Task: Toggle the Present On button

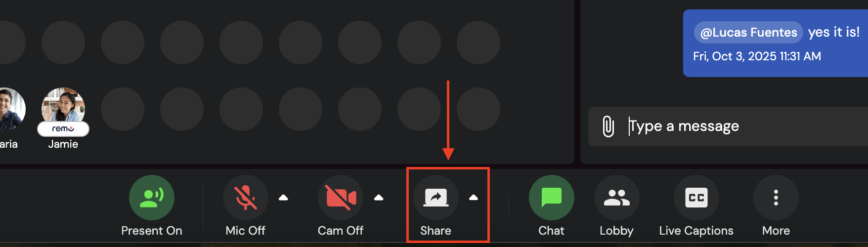Action: (152, 198)
